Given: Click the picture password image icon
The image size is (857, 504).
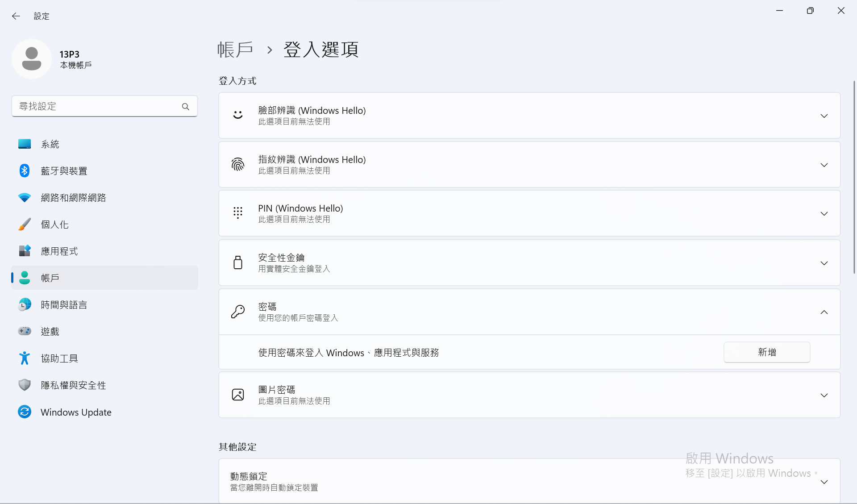Looking at the screenshot, I should click(238, 395).
